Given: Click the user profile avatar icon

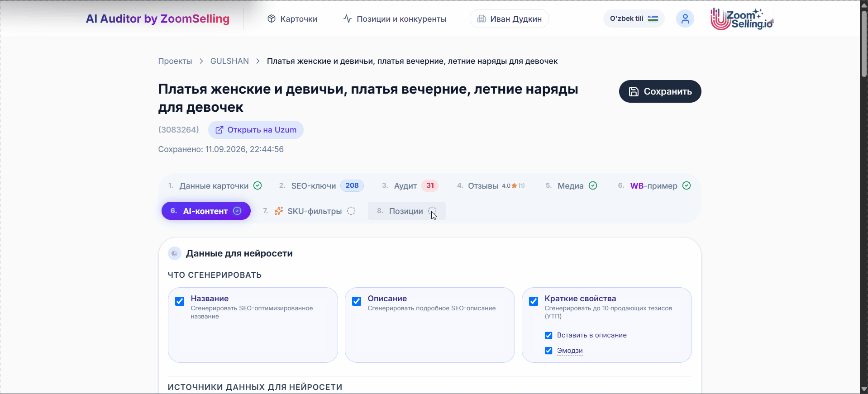Looking at the screenshot, I should [x=685, y=19].
